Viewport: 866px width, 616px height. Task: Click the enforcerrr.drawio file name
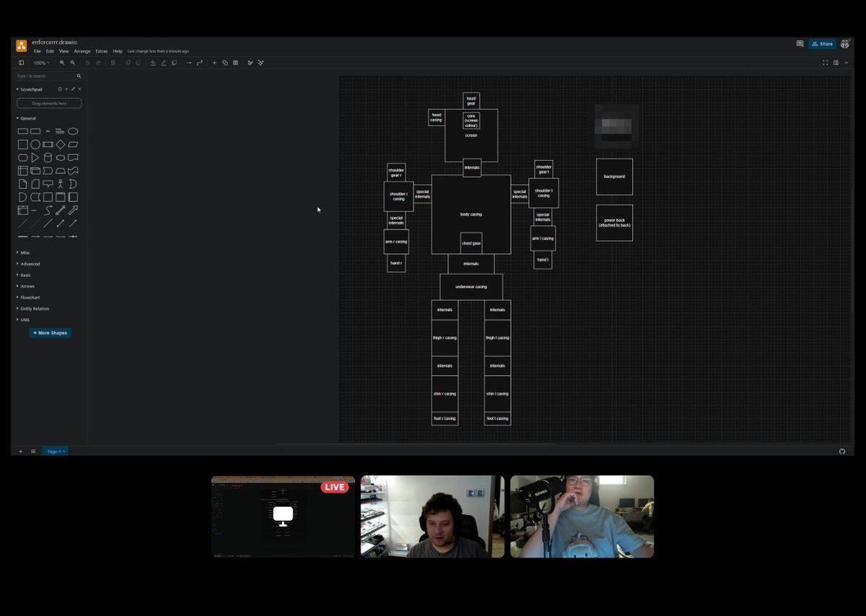[54, 43]
